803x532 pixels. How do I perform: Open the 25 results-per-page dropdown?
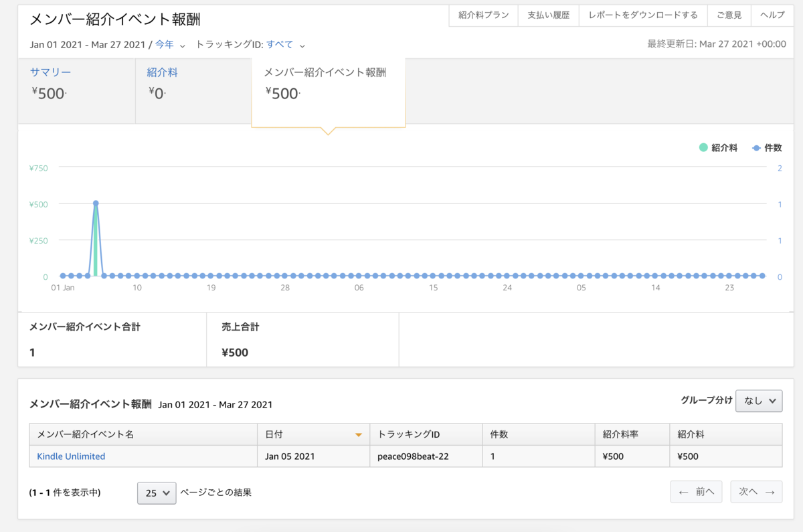coord(157,493)
